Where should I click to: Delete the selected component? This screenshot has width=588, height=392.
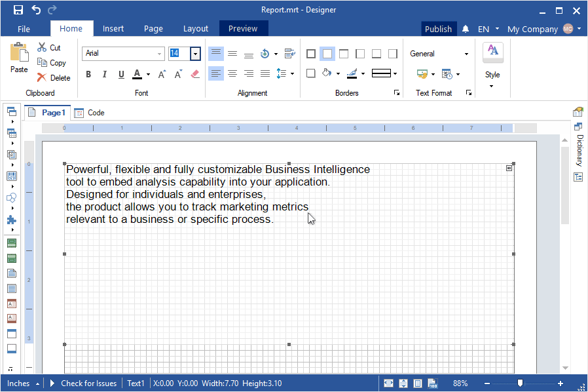pos(54,78)
